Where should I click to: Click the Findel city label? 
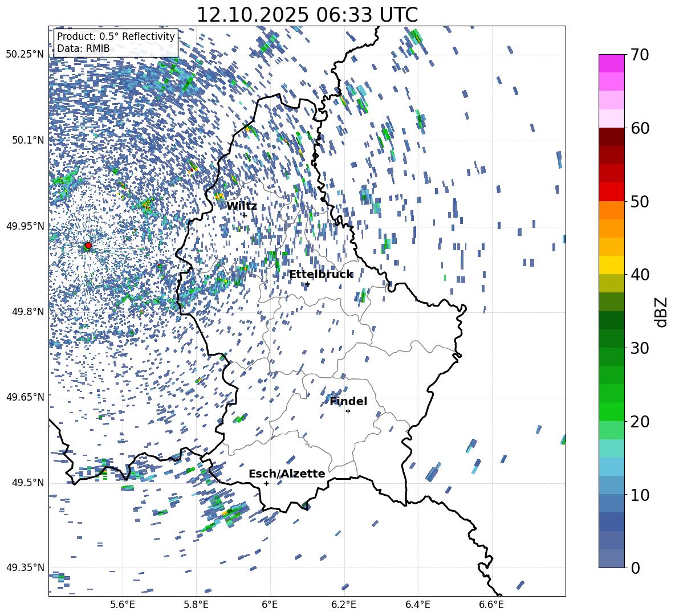[x=348, y=401]
